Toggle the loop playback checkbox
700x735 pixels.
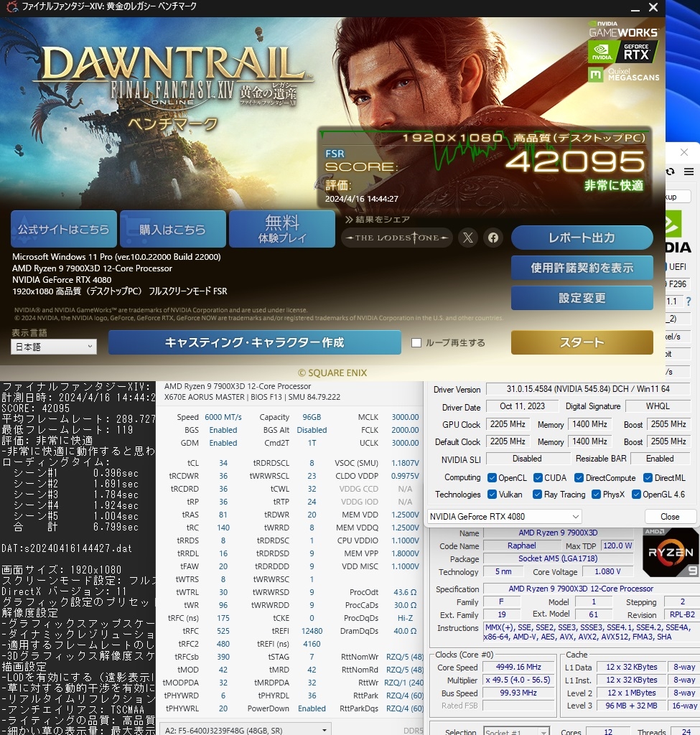(x=416, y=342)
